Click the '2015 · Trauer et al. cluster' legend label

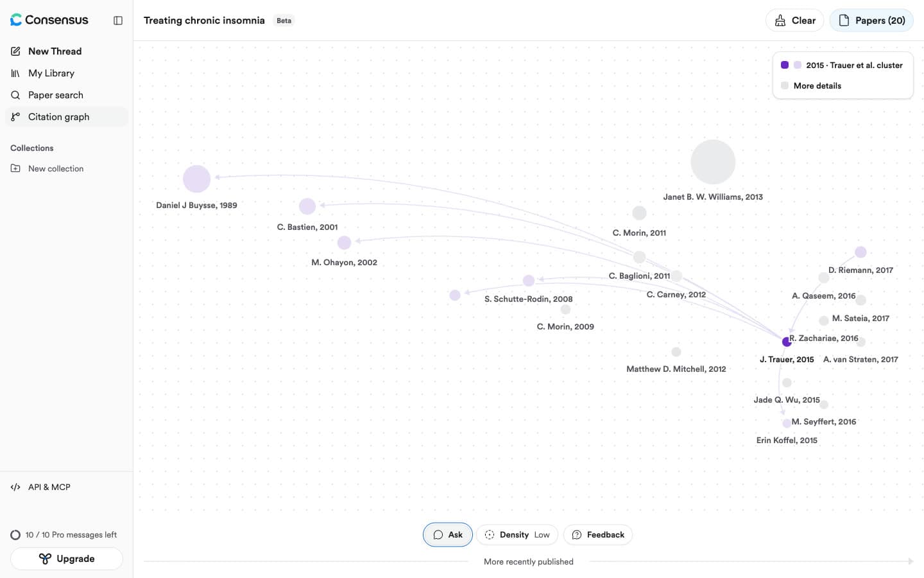(854, 66)
